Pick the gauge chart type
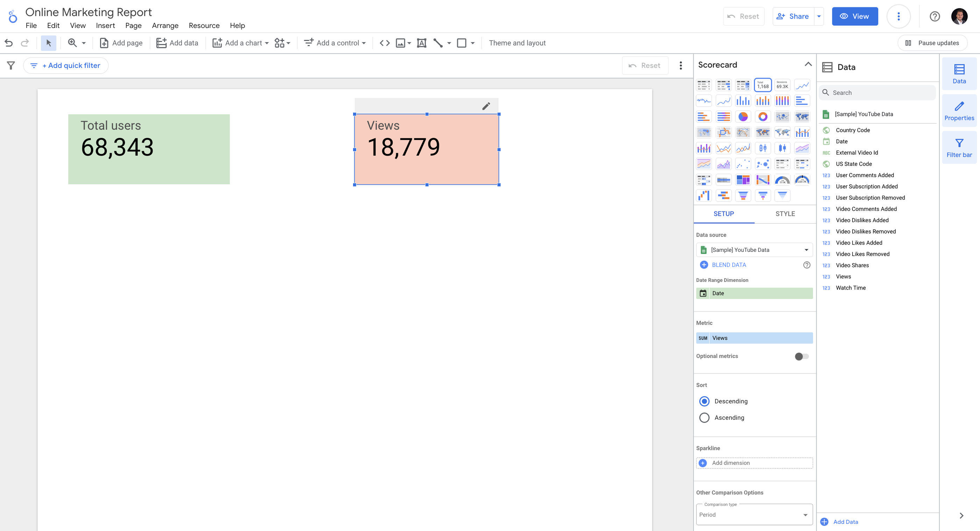This screenshot has height=531, width=980. click(783, 179)
